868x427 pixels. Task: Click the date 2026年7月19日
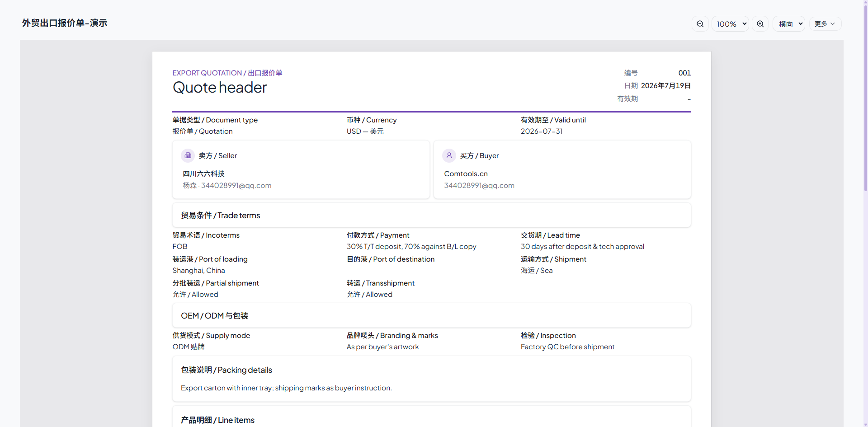point(666,85)
